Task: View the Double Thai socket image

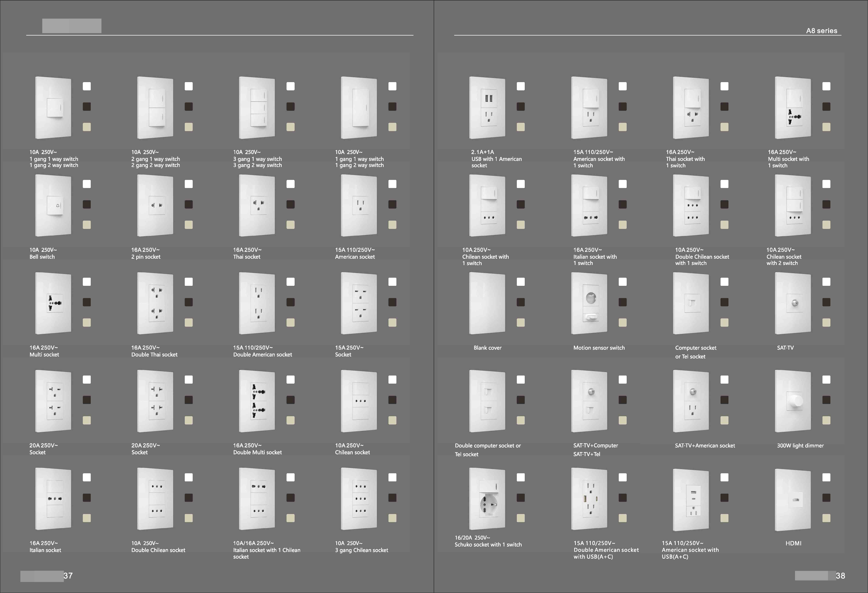Action: 155,303
